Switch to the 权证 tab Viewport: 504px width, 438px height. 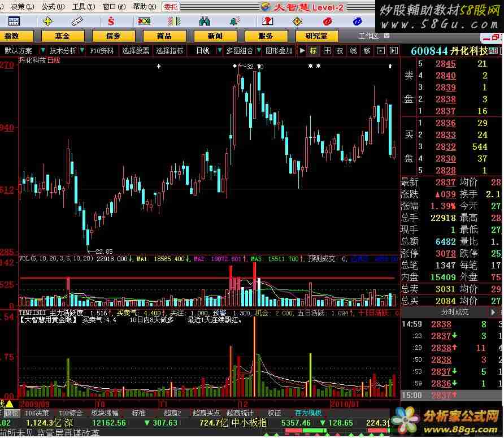point(274,413)
